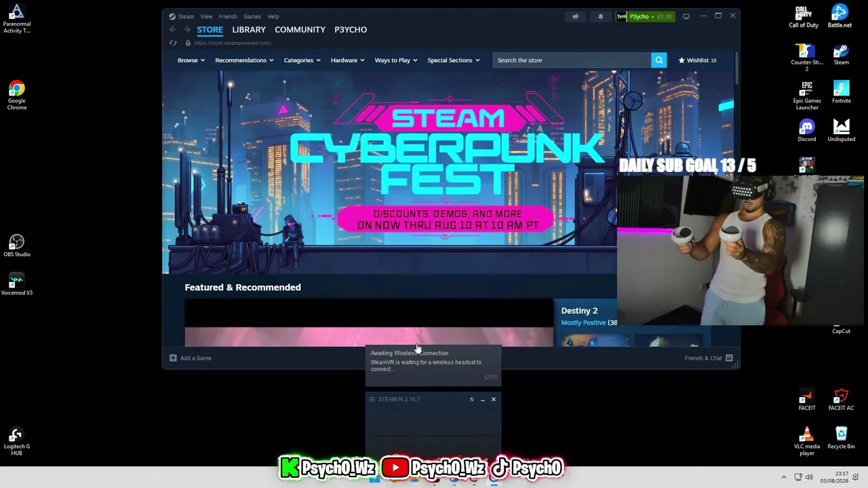Open the SteamVR hamburger menu
Screen dimensions: 868x488
tap(372, 399)
